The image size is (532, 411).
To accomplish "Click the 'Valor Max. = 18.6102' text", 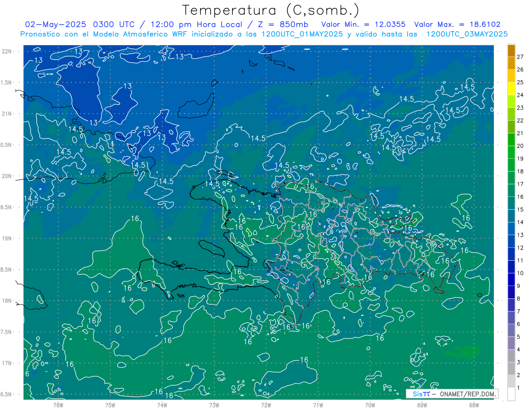I will [458, 24].
